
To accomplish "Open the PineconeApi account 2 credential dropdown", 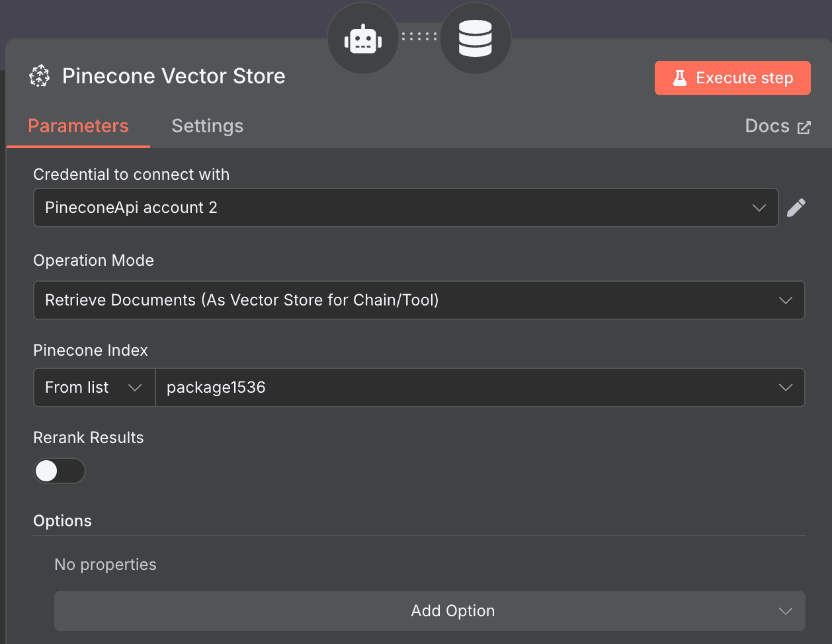I will click(406, 208).
